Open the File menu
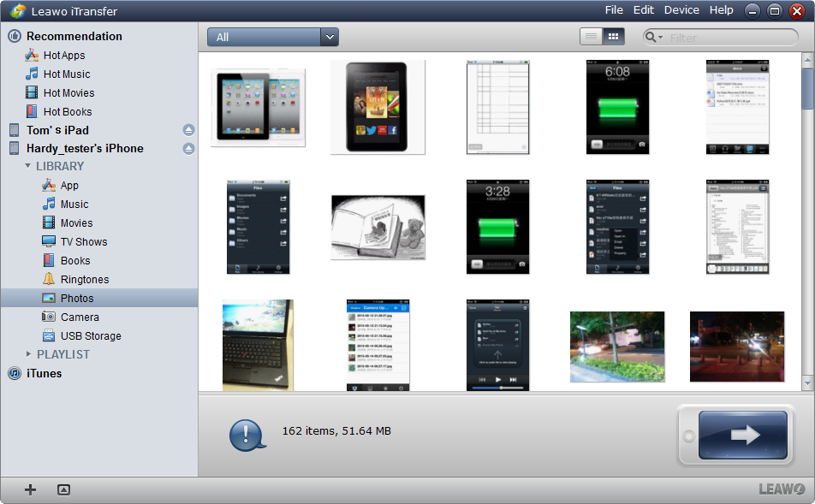The height and width of the screenshot is (504, 815). pyautogui.click(x=614, y=10)
